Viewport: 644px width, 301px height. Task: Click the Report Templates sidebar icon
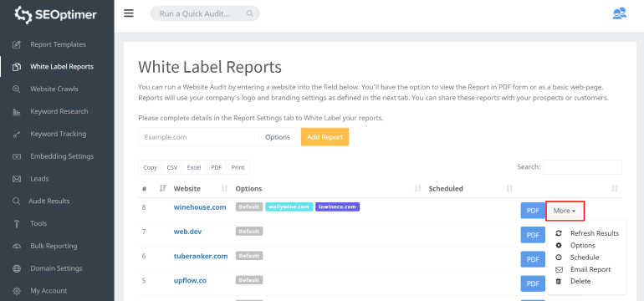point(17,44)
